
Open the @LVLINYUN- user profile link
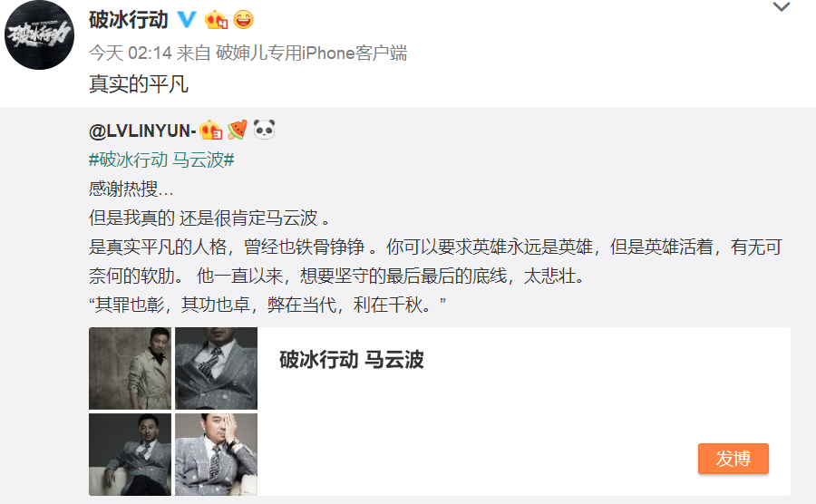[142, 131]
